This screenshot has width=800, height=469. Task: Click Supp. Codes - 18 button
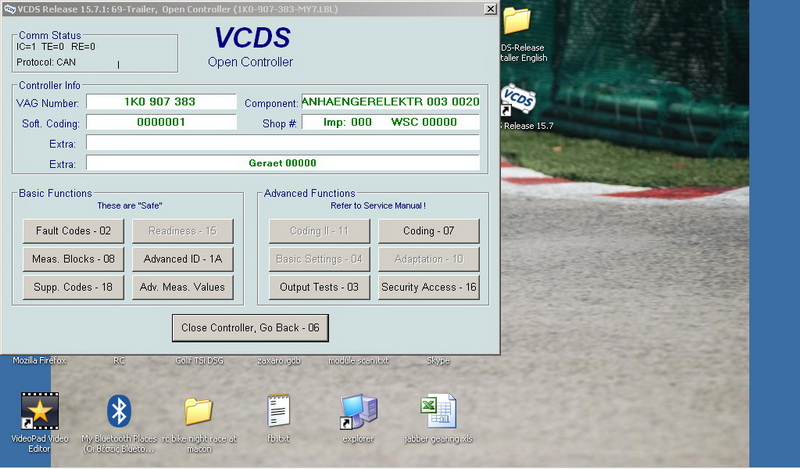pos(73,287)
